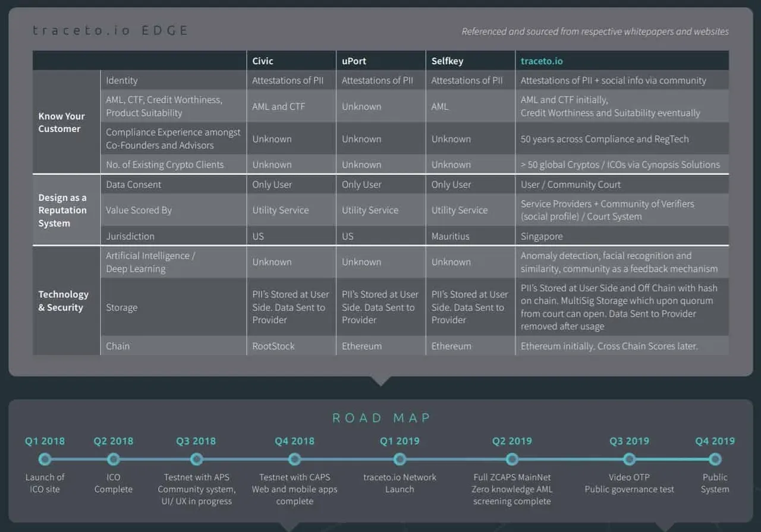Image resolution: width=761 pixels, height=532 pixels.
Task: Click the 'Public System' milestone text
Action: pos(715,483)
